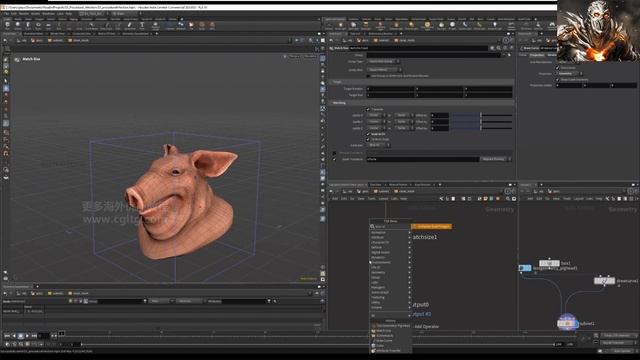Adjust the Offset Z slider

point(481,128)
